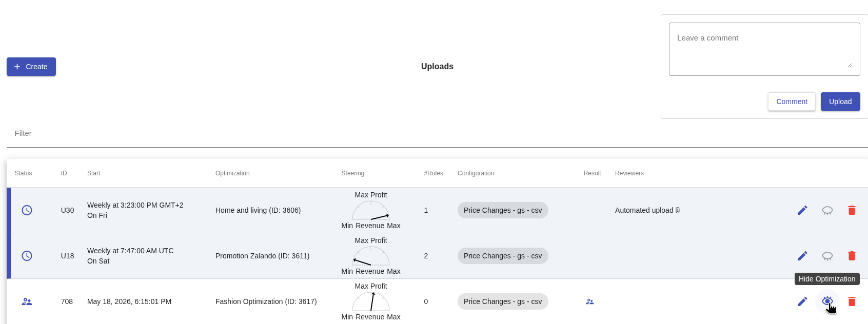Screen dimensions: 868x324
Task: Edit upload U30 with the pencil icon
Action: click(802, 210)
